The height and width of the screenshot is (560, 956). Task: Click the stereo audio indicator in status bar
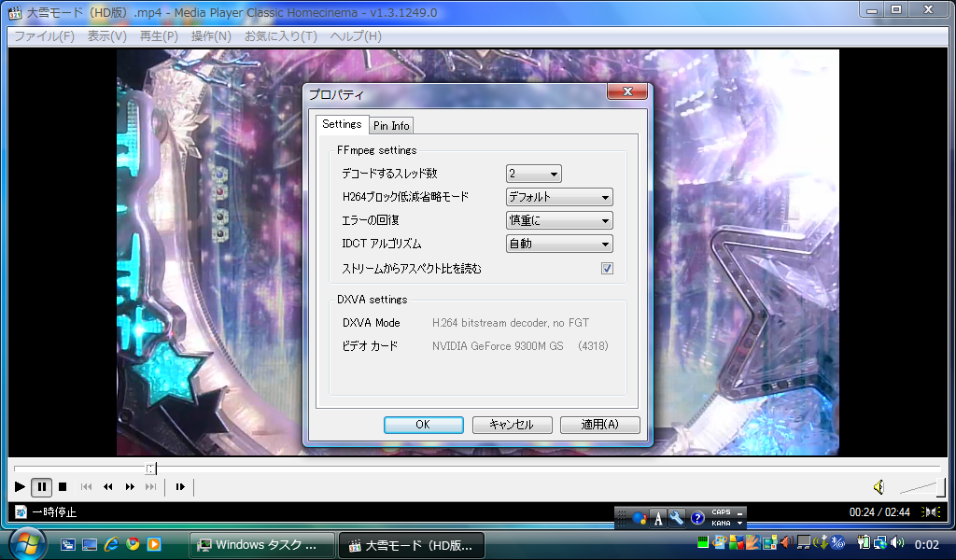pos(931,511)
